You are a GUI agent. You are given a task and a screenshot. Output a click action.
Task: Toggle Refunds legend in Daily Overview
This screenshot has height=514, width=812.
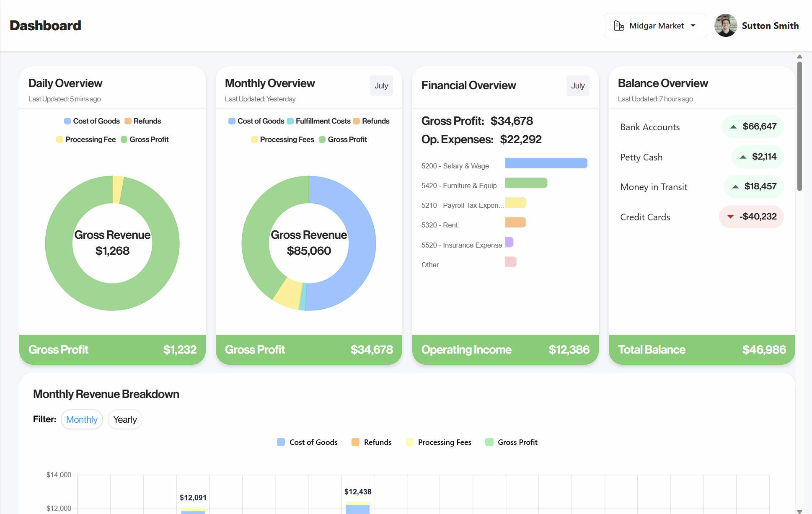pyautogui.click(x=143, y=121)
